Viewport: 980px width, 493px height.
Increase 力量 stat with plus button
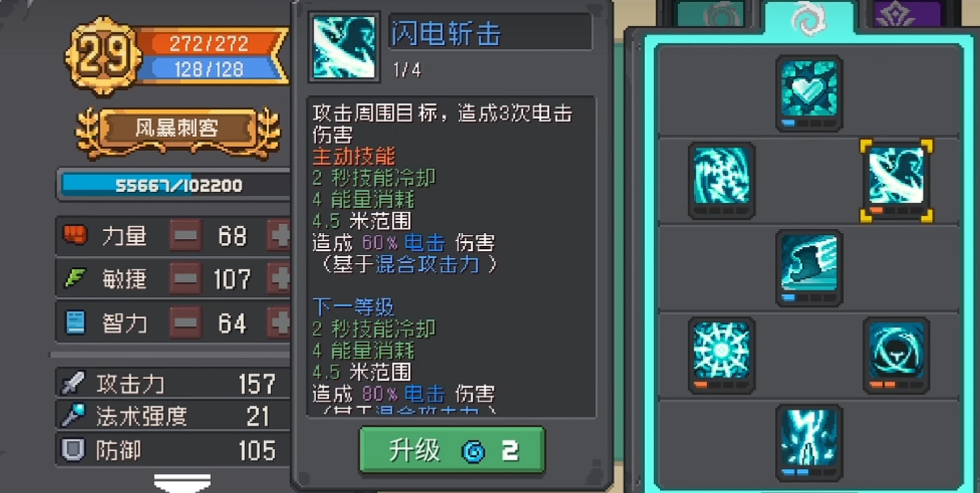279,235
